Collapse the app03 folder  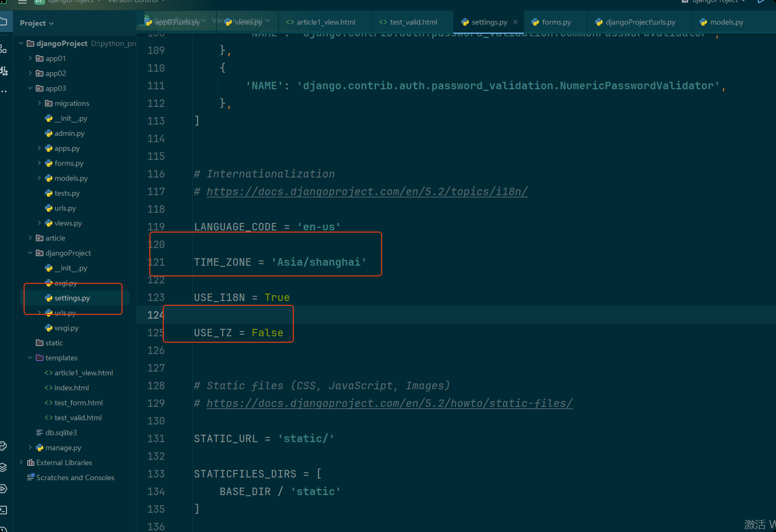tap(31, 88)
